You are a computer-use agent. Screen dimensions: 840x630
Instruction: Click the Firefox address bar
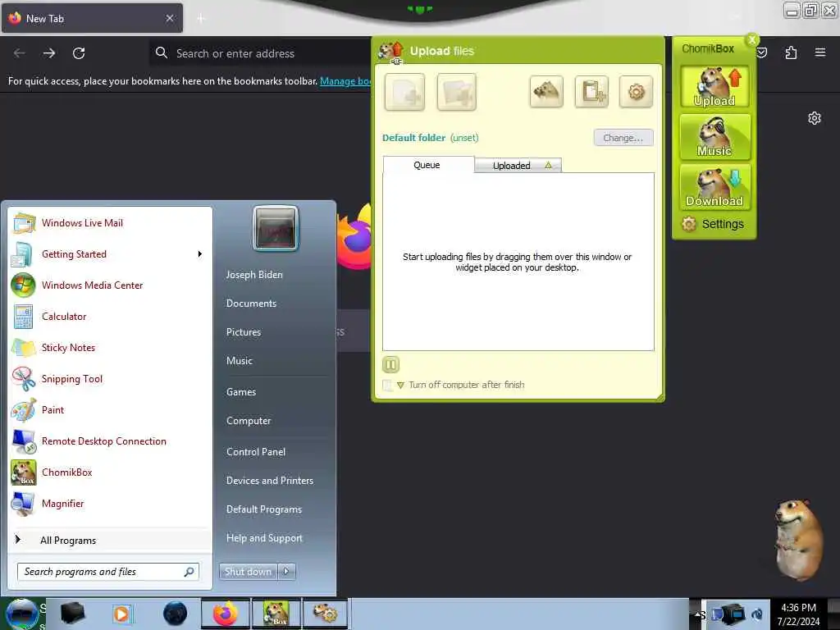pyautogui.click(x=260, y=53)
